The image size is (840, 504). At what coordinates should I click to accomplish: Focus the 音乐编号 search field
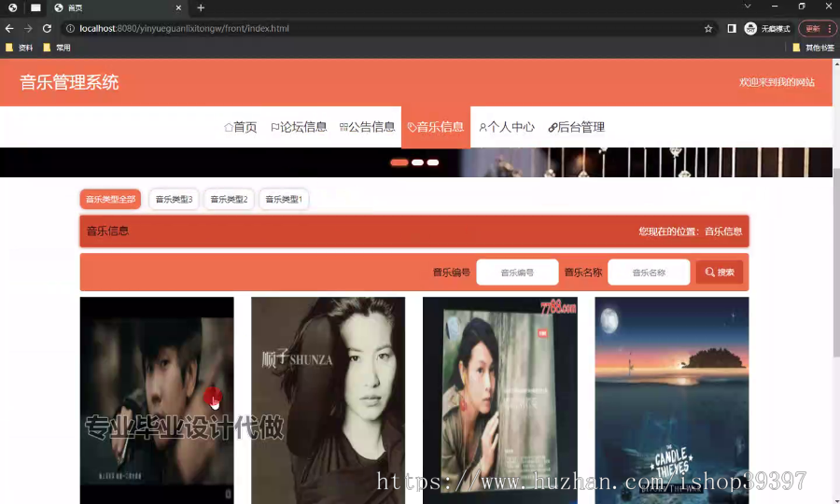click(x=517, y=273)
